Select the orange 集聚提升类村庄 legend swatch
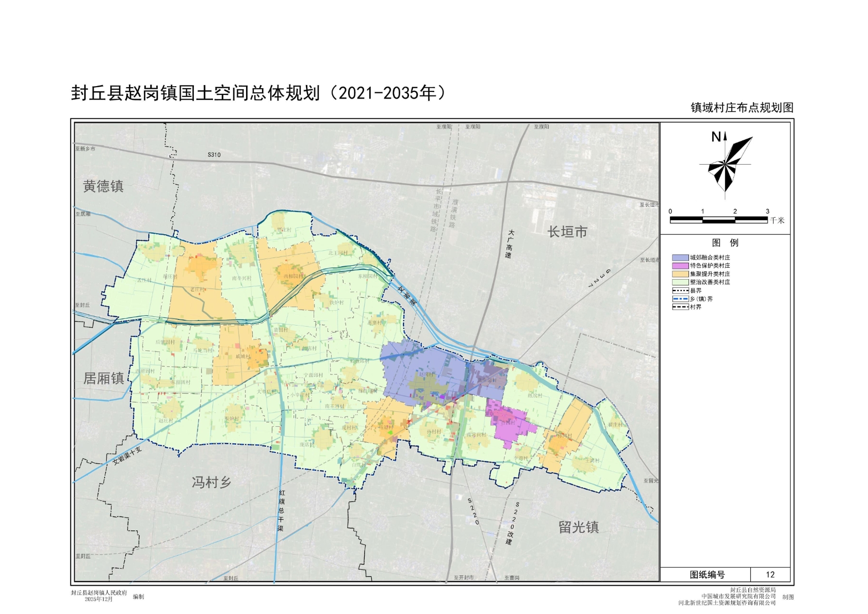The image size is (868, 614). click(680, 274)
